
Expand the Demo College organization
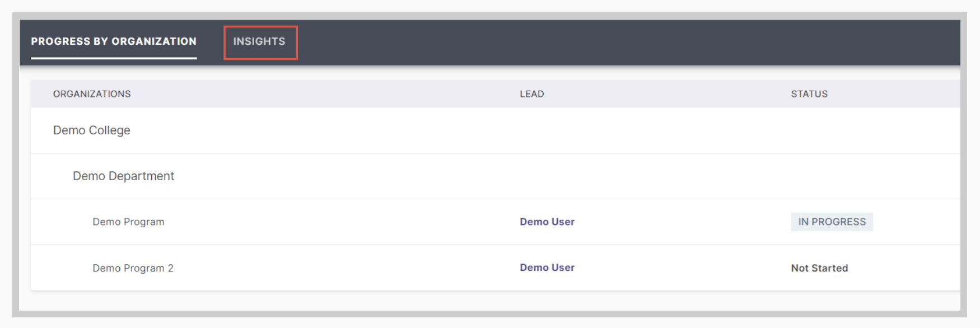[92, 130]
